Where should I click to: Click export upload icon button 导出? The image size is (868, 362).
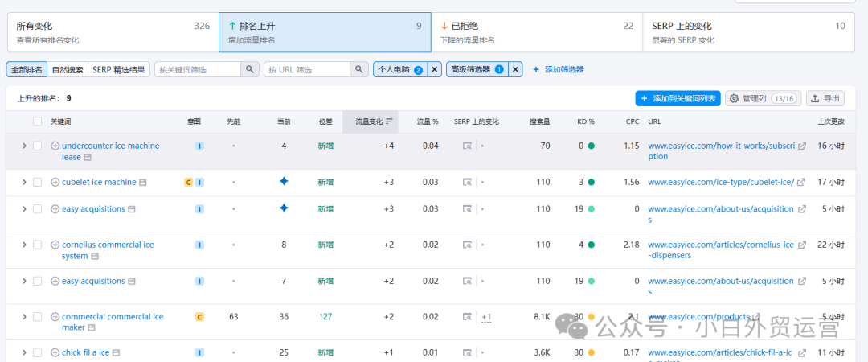point(825,99)
